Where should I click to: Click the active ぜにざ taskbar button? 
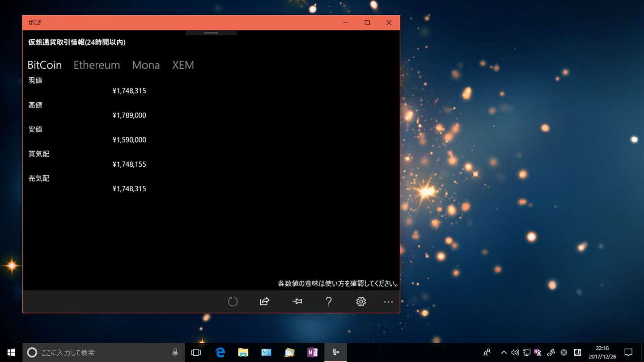336,353
